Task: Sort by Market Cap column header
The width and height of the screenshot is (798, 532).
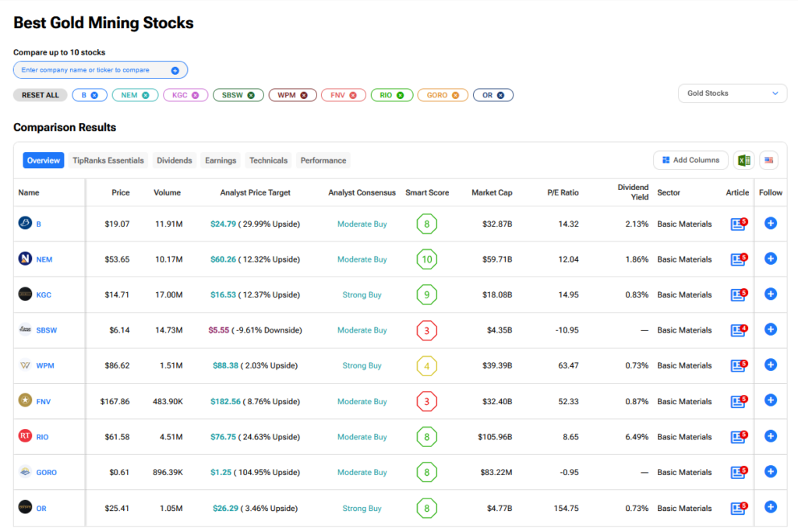Action: point(492,192)
